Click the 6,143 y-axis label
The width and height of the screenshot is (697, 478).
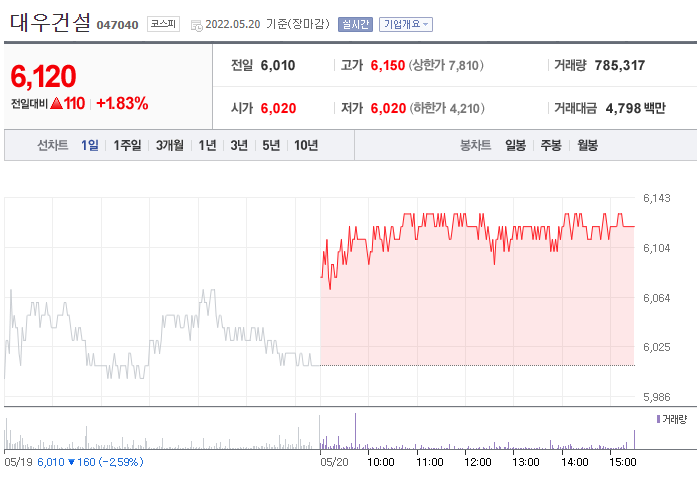(657, 198)
